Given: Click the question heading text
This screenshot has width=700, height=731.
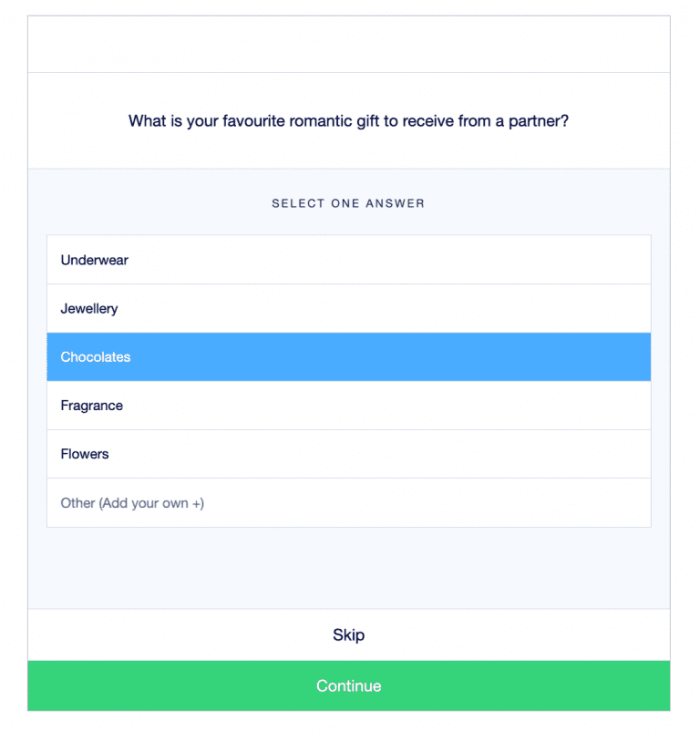Looking at the screenshot, I should (x=348, y=120).
